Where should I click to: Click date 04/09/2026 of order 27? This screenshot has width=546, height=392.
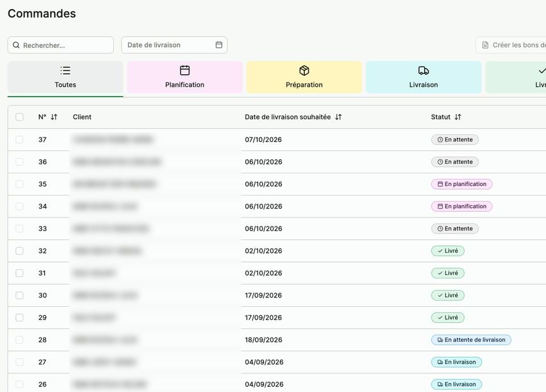click(264, 362)
